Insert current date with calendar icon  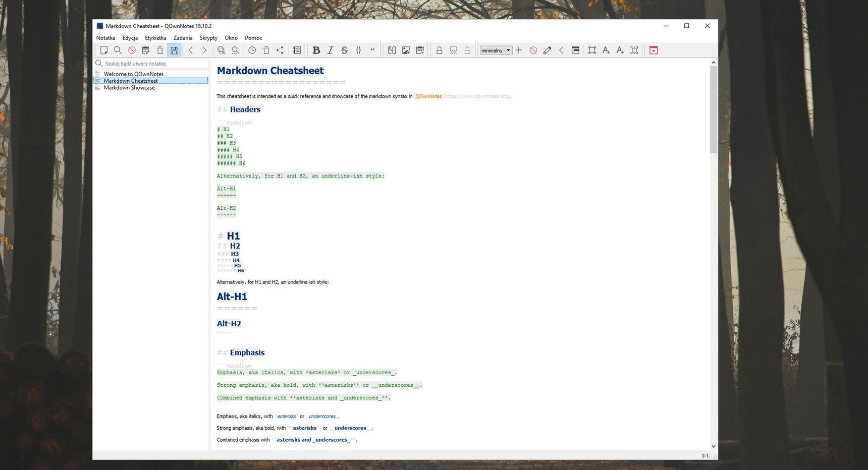click(420, 50)
